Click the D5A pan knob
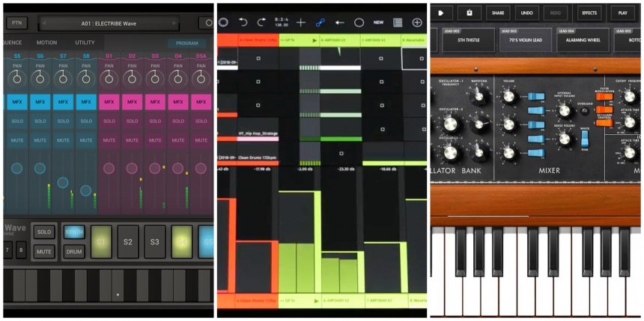 coord(201,77)
